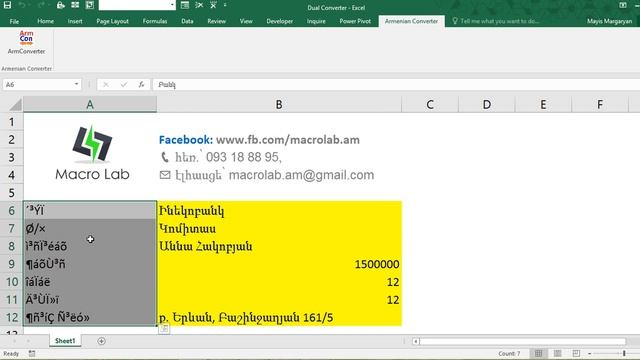Click the phone number 093 18 88 95

tap(244, 157)
